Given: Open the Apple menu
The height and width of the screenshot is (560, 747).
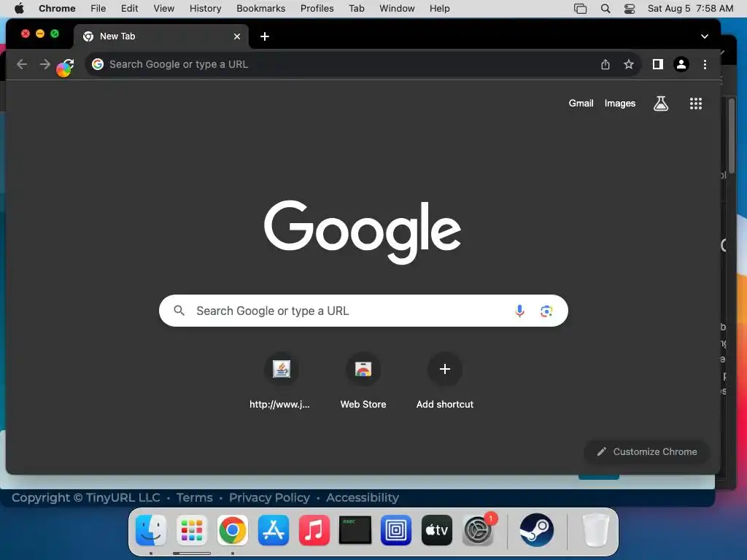Looking at the screenshot, I should 19,9.
